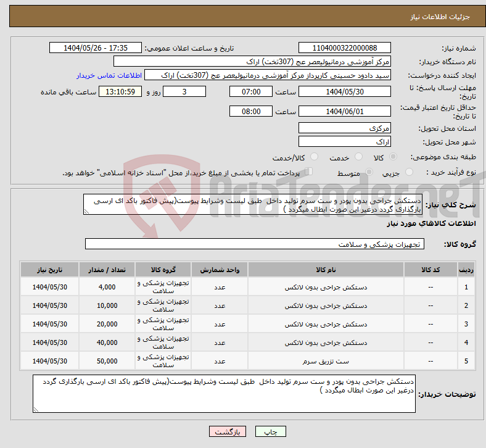The height and width of the screenshot is (448, 486).
Task: Toggle the Islamic treasury payment checkbox
Action: 309,171
